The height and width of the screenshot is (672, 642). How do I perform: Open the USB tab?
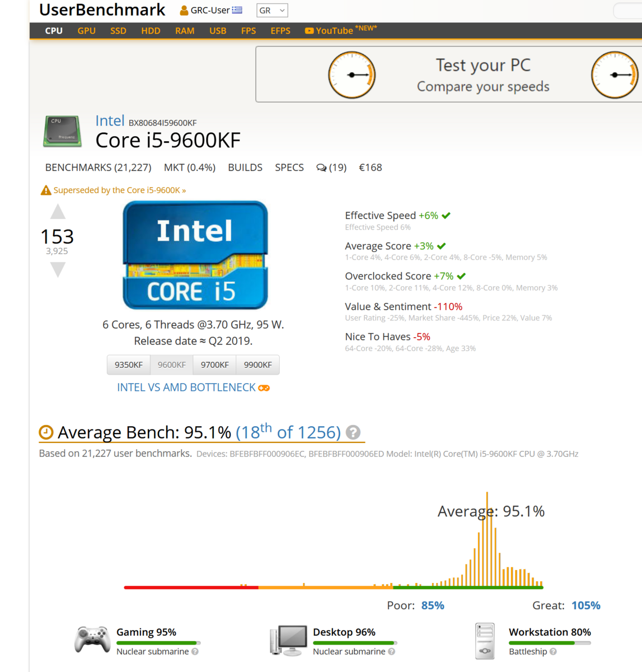coord(218,31)
